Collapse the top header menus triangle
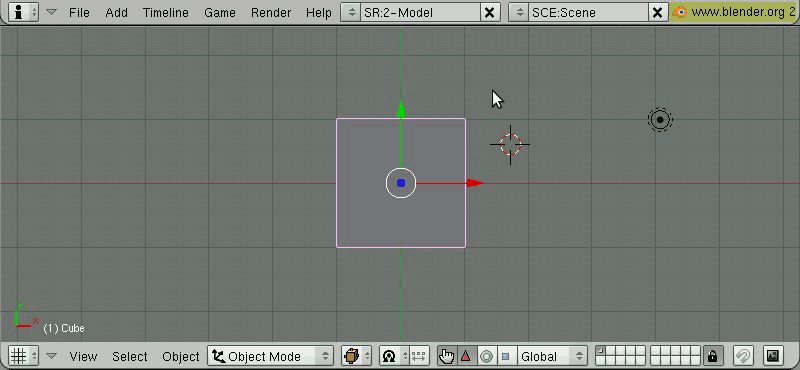Image resolution: width=800 pixels, height=370 pixels. tap(51, 12)
